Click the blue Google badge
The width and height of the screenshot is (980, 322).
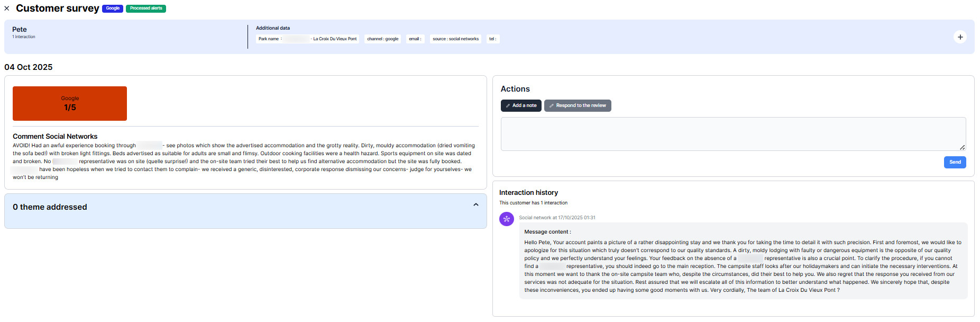112,8
